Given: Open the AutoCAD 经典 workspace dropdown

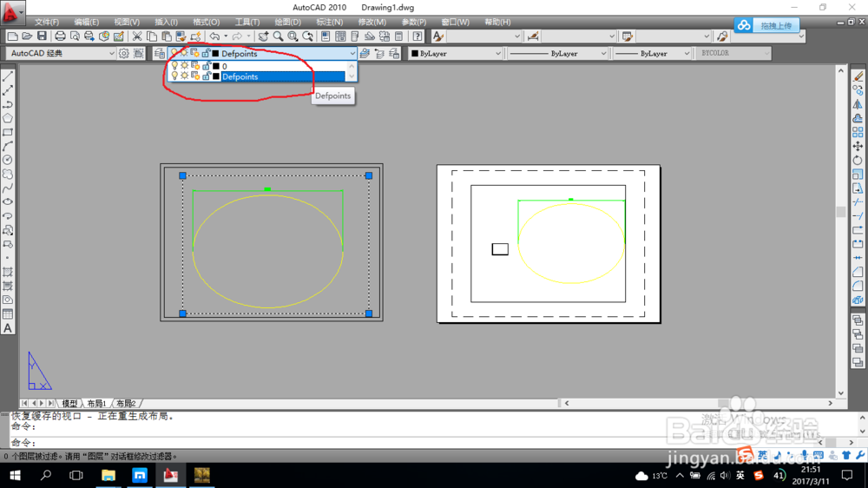Looking at the screenshot, I should (111, 53).
